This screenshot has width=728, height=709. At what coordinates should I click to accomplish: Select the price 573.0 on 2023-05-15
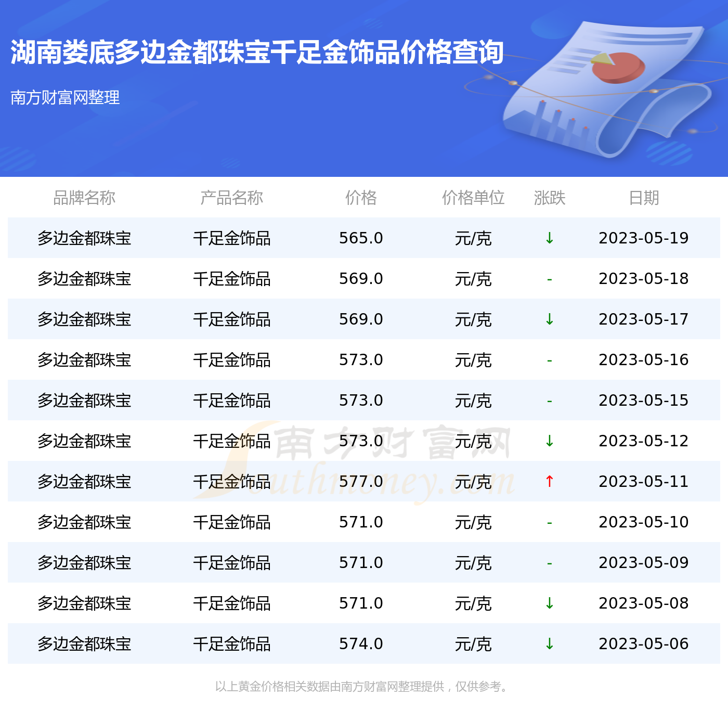361,401
